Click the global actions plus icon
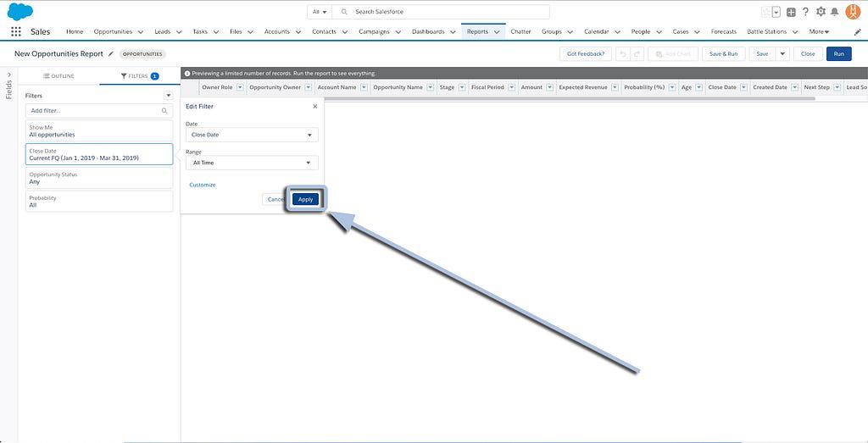 coord(791,12)
